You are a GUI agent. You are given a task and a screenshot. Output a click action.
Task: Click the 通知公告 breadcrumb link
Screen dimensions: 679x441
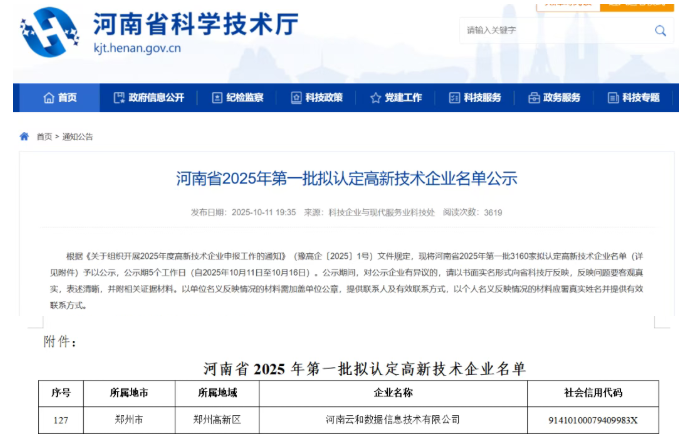tap(78, 137)
